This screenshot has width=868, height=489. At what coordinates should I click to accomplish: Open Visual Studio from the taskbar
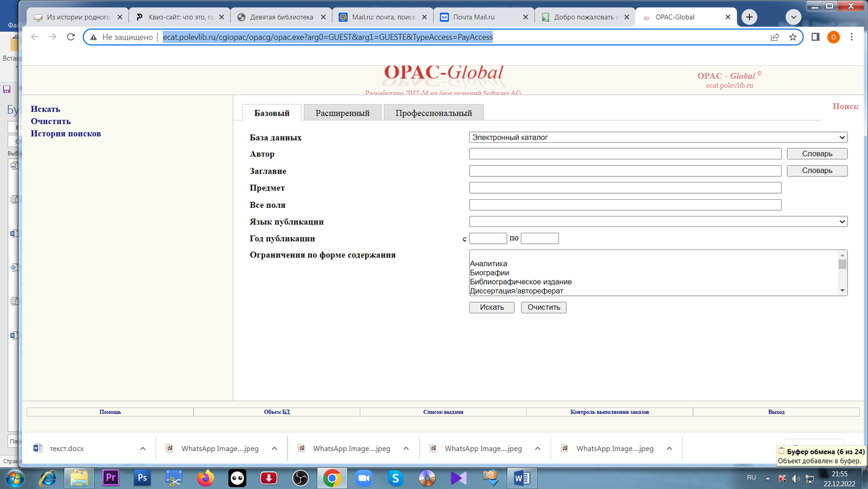[458, 478]
